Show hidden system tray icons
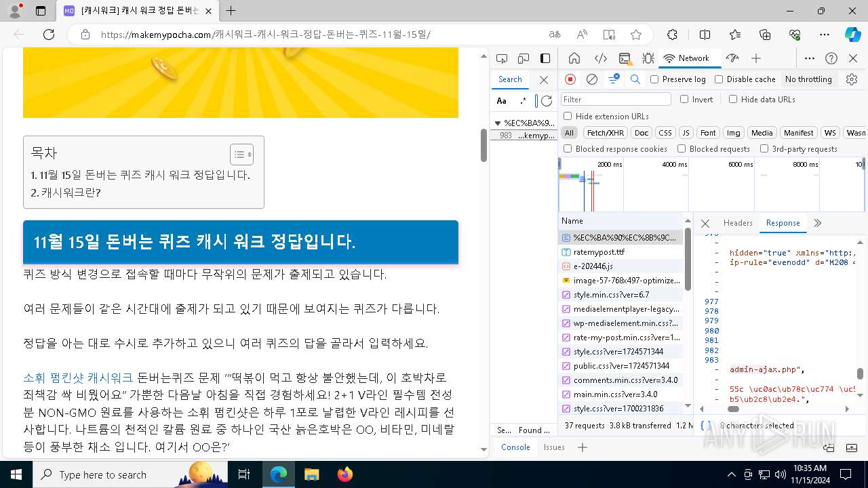This screenshot has width=868, height=488. [x=732, y=474]
